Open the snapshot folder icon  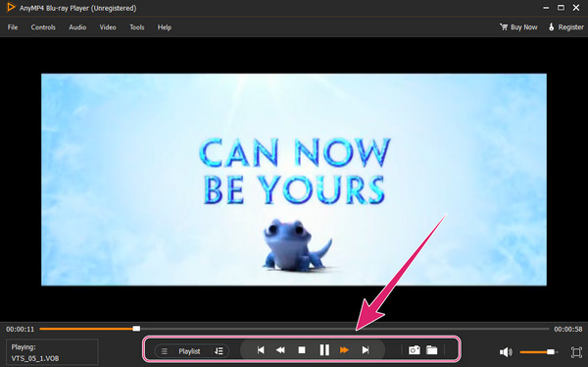(432, 350)
